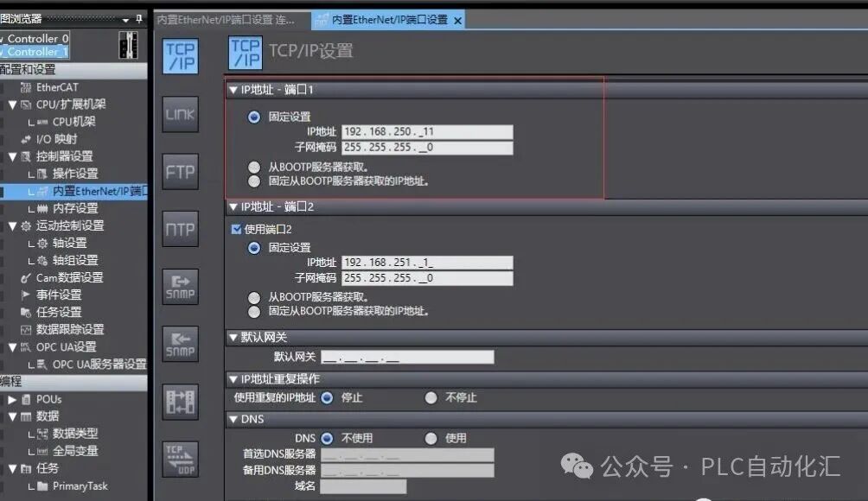Select Controller_1 in the device list
The image size is (868, 501).
35,52
